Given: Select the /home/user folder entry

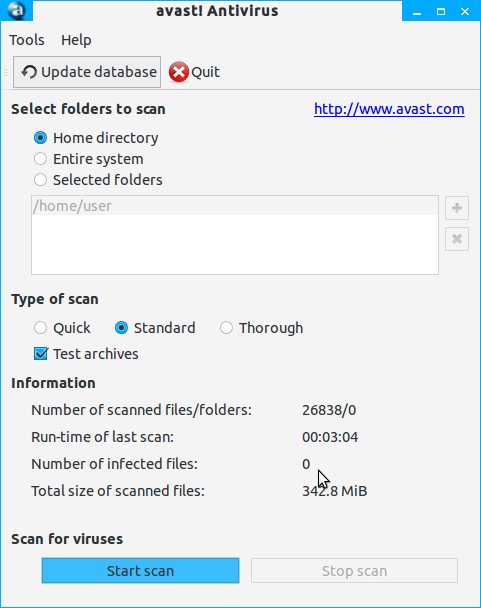Looking at the screenshot, I should (235, 206).
